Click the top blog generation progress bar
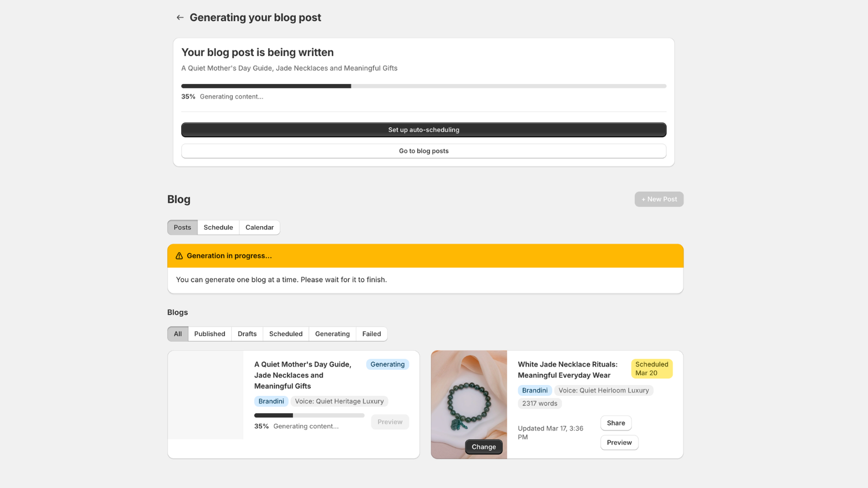This screenshot has height=488, width=868. (x=423, y=86)
